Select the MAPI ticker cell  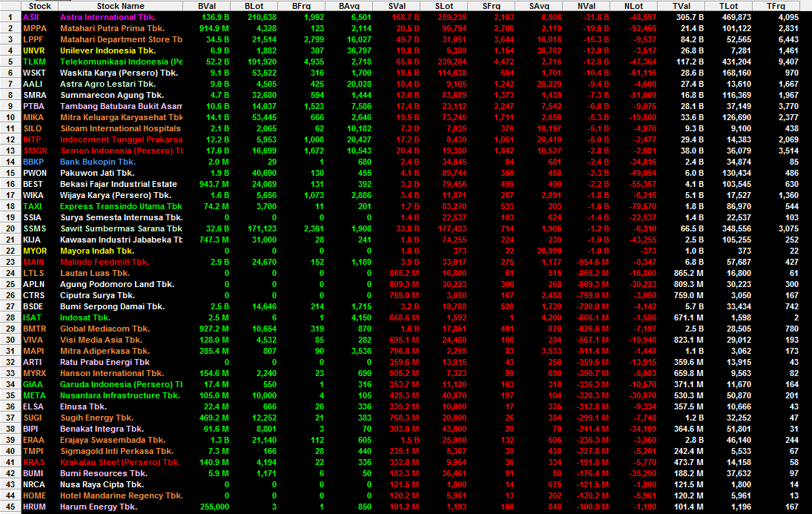point(33,352)
